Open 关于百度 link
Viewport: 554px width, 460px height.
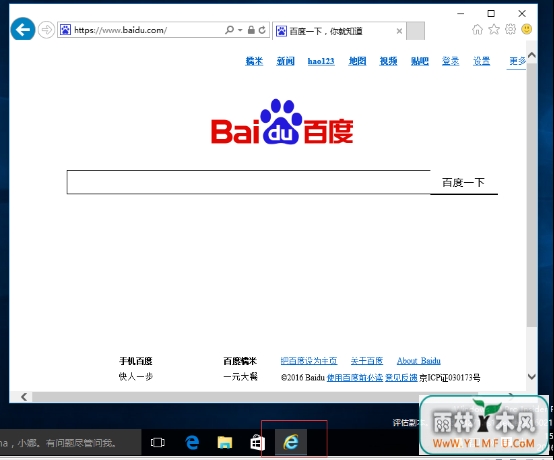point(367,361)
